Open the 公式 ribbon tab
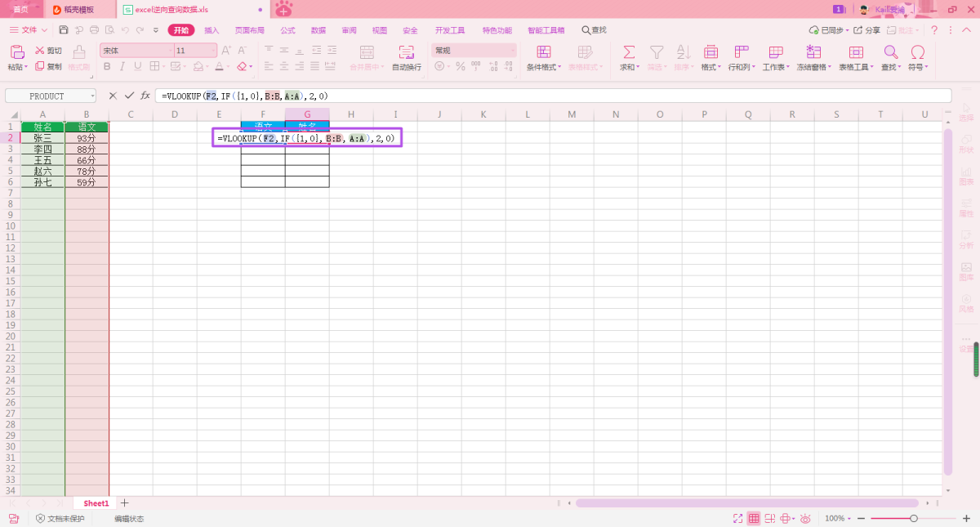The width and height of the screenshot is (980, 527). click(x=287, y=30)
